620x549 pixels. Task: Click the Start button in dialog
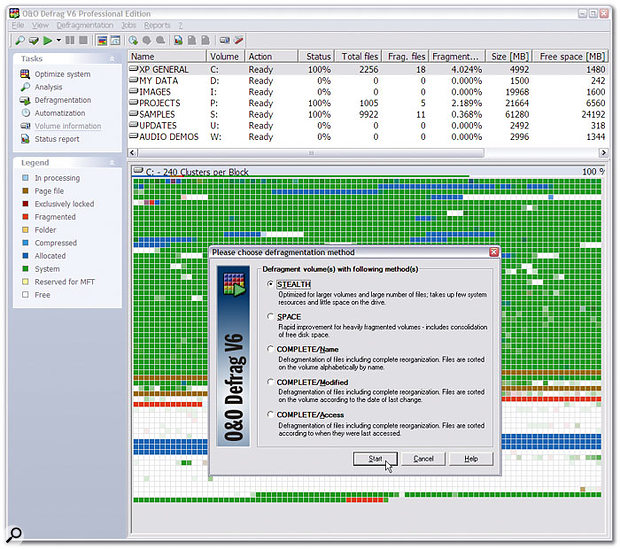tap(375, 459)
